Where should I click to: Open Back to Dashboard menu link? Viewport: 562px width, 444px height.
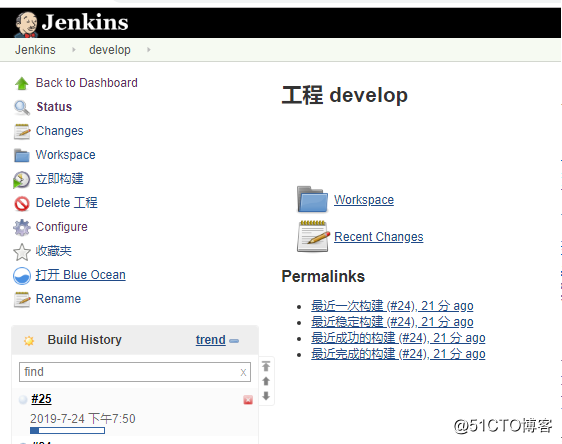(x=87, y=83)
